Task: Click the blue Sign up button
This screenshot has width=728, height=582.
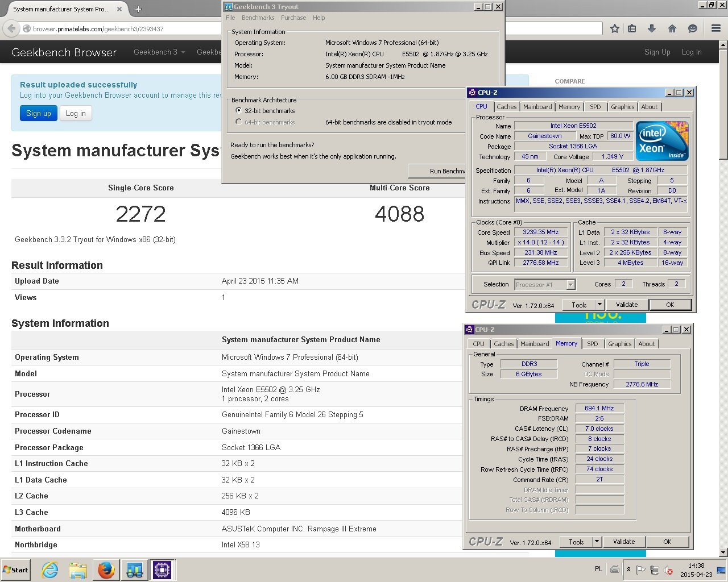Action: point(39,113)
